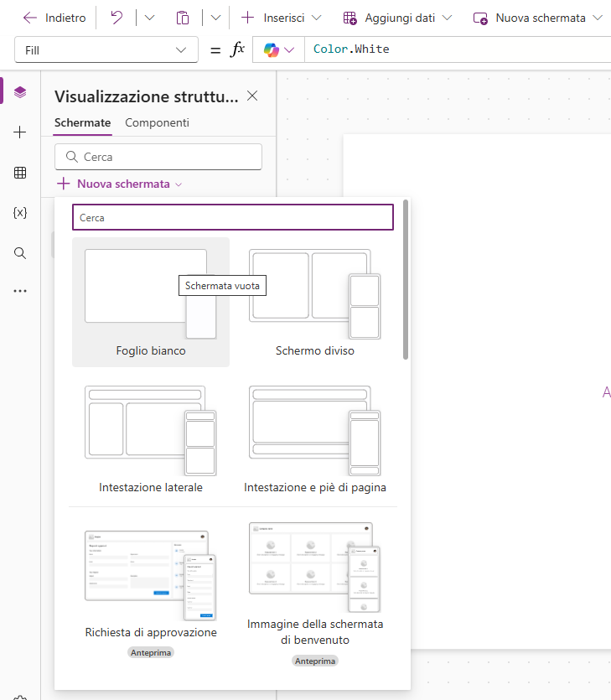Undo the last action
Viewport: 611px width, 700px height.
coord(117,18)
